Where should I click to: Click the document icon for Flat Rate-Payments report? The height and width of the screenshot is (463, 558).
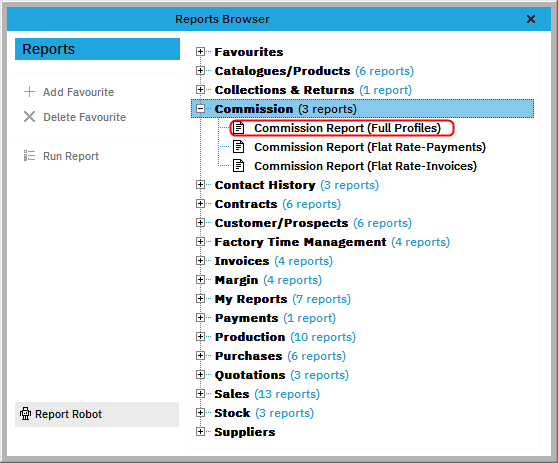click(238, 147)
